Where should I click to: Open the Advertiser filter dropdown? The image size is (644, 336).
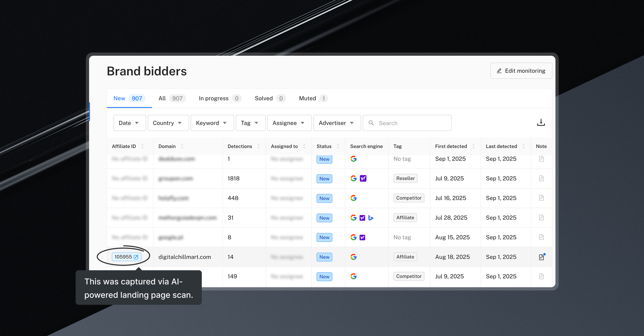pyautogui.click(x=337, y=123)
